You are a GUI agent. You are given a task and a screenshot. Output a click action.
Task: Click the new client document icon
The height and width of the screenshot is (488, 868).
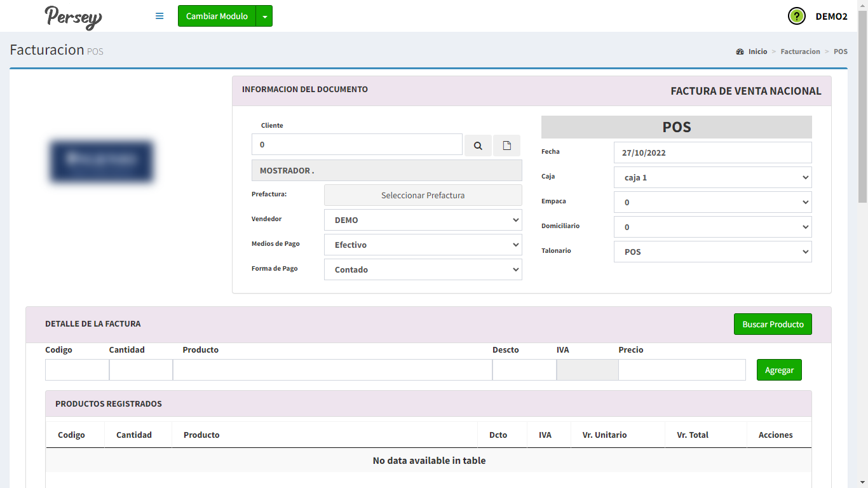point(506,146)
